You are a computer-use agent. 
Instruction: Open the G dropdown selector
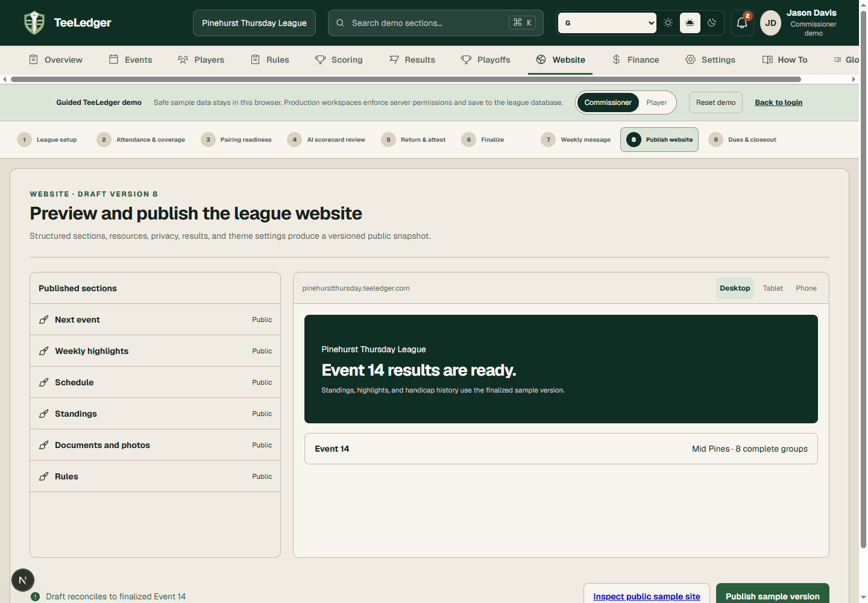[x=607, y=23]
